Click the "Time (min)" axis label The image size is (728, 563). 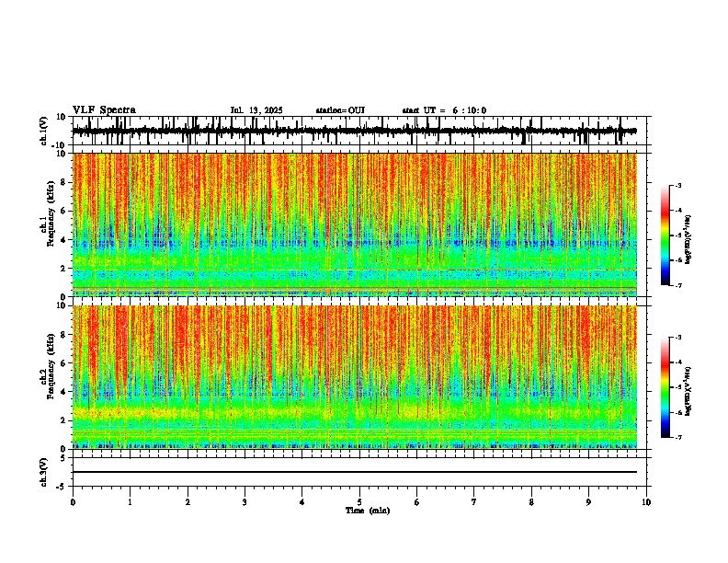pyautogui.click(x=368, y=511)
